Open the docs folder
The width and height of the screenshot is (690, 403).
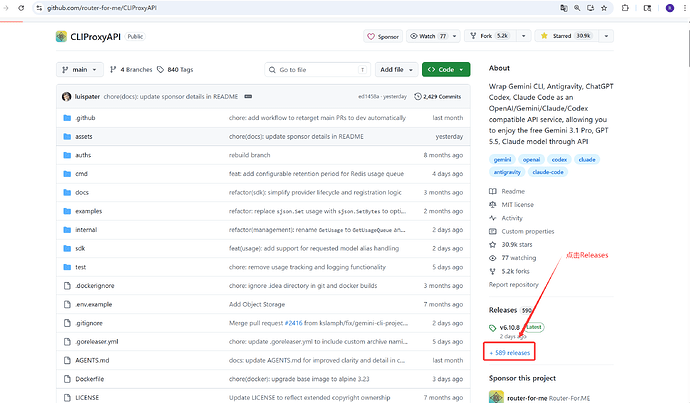click(x=82, y=192)
